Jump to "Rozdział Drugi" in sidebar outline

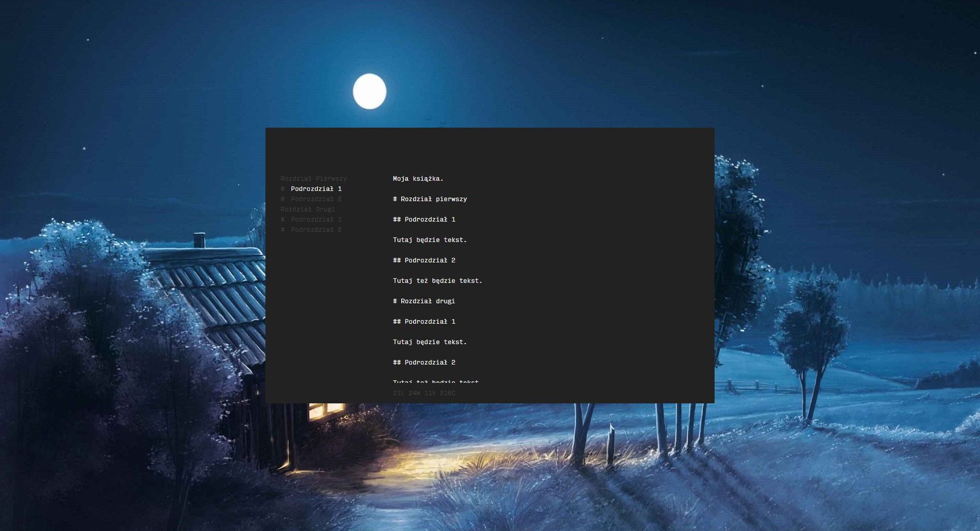[308, 210]
